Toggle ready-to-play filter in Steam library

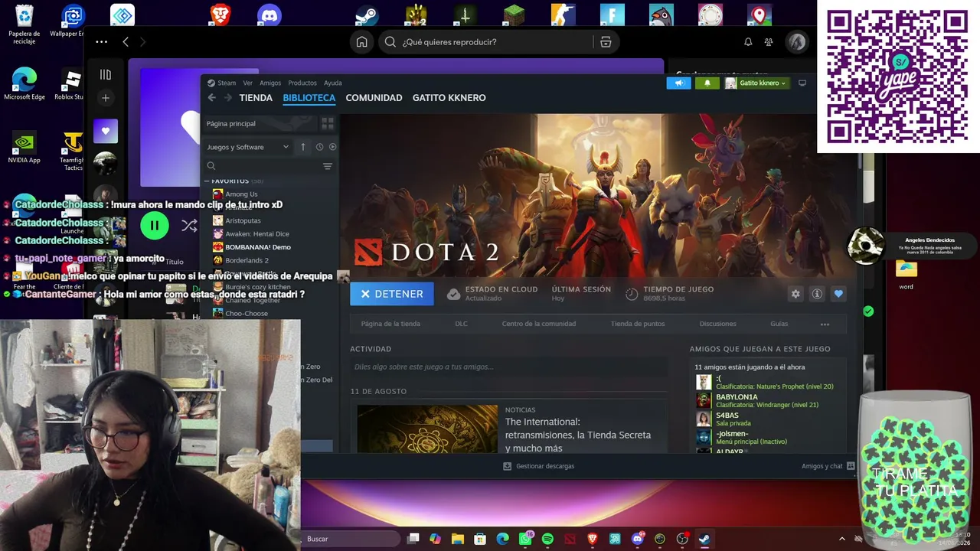point(332,147)
